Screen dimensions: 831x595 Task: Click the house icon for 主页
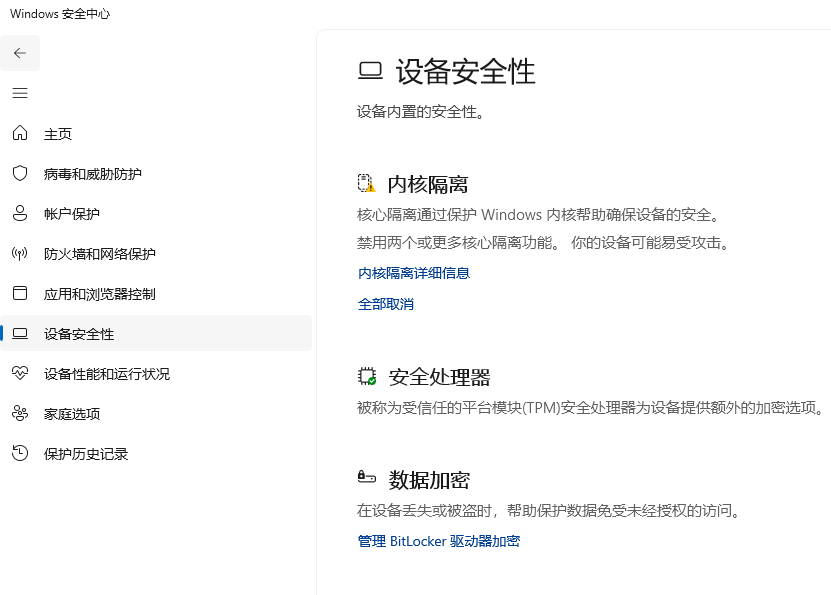[20, 134]
